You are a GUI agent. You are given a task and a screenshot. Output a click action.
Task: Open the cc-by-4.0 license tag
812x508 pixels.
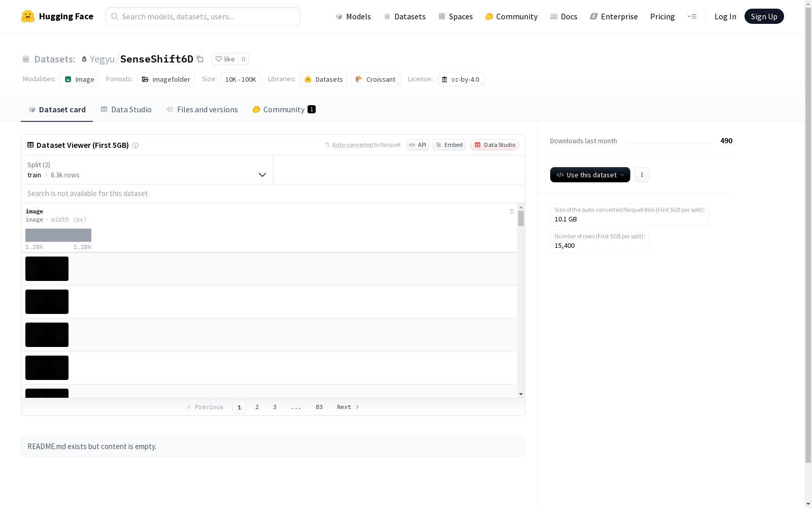point(461,79)
